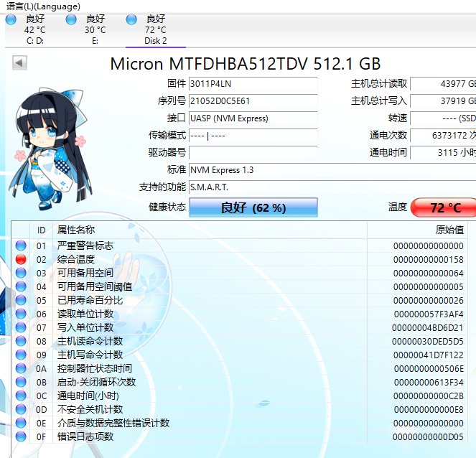
Task: Select the Disk 2 tab
Action: click(x=155, y=29)
